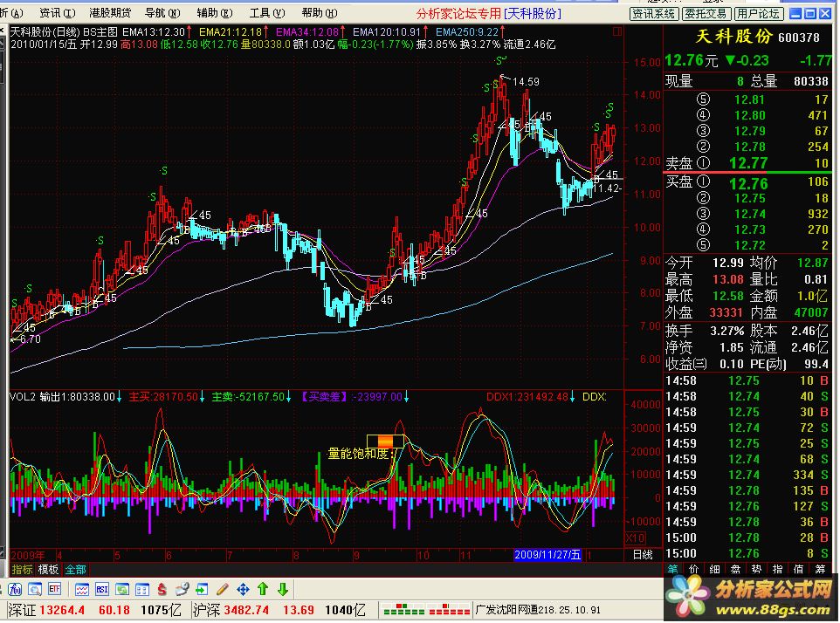Click the 14:59 tick row with volume 334
Screen dimensions: 840x623
coord(747,475)
